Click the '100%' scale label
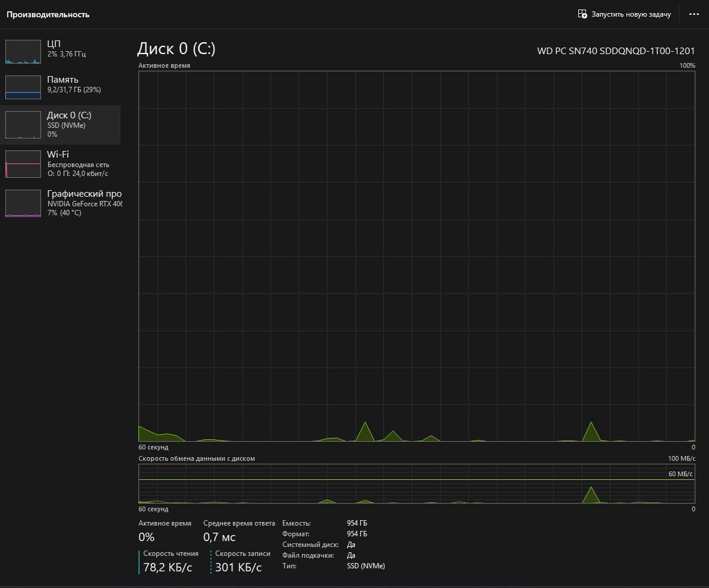This screenshot has height=588, width=709. (687, 65)
